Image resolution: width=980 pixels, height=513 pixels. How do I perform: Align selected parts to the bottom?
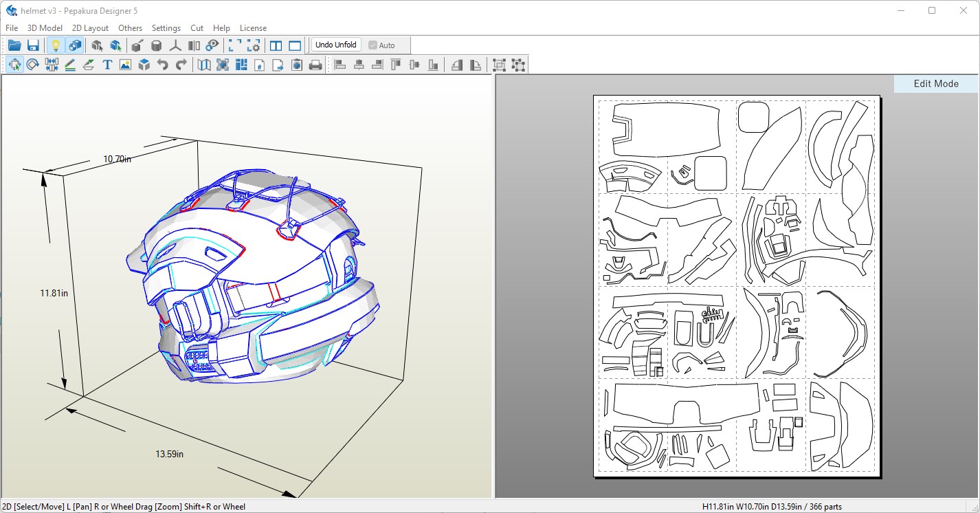click(x=433, y=65)
